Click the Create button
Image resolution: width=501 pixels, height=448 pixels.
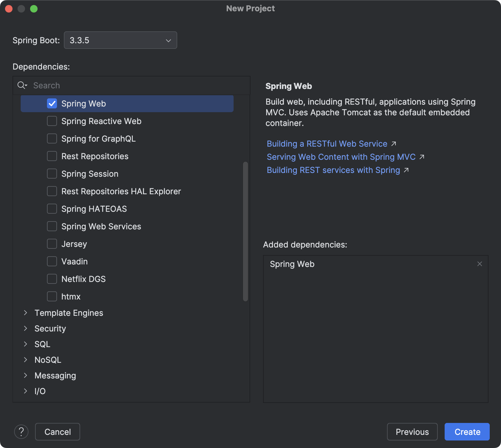point(467,432)
